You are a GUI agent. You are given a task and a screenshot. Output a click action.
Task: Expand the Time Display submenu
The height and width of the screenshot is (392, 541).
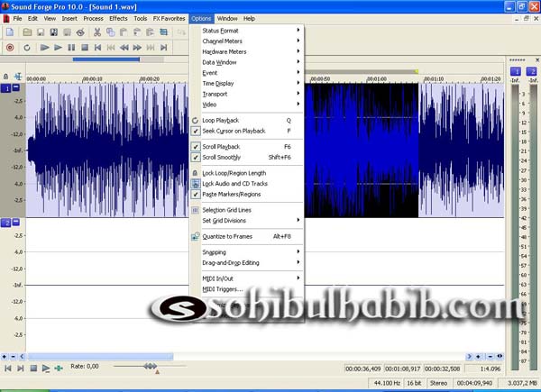click(x=247, y=84)
